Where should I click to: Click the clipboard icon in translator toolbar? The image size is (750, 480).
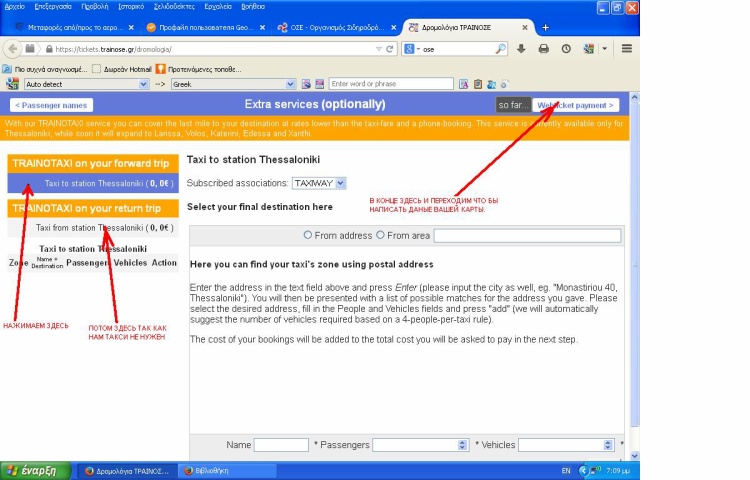[477, 84]
